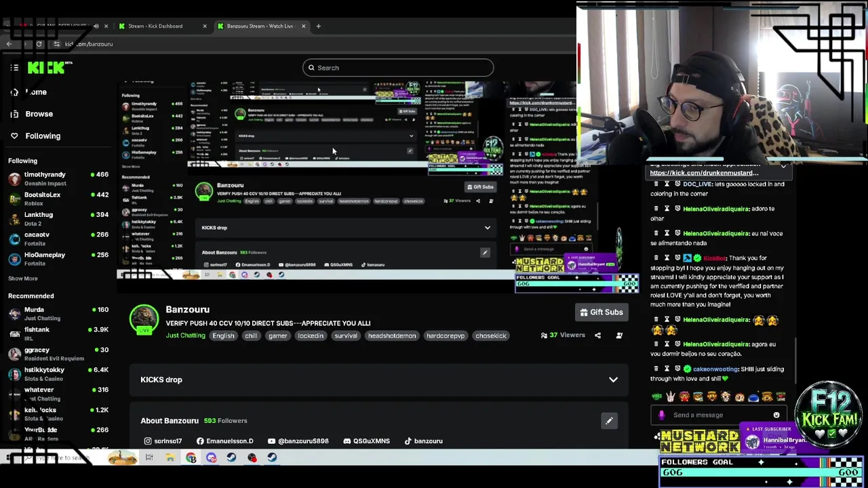Open the emoji picker in chat input
The width and height of the screenshot is (868, 488).
click(776, 415)
